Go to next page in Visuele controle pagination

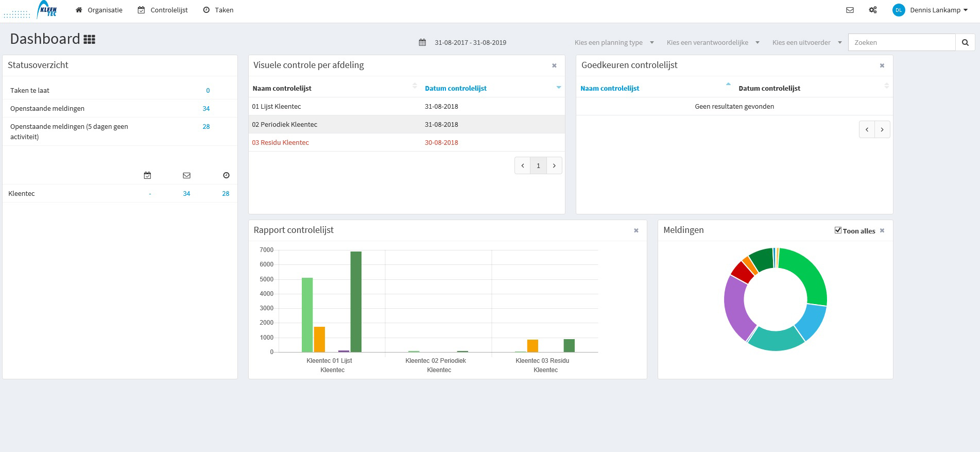(x=554, y=165)
